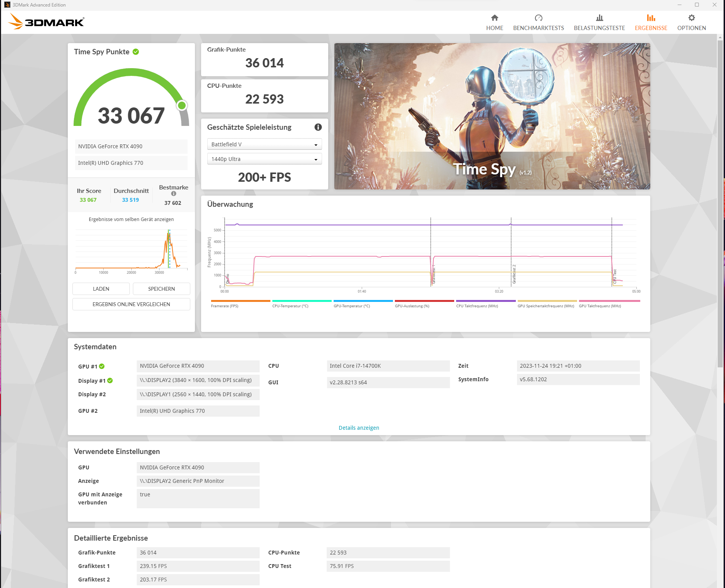
Task: Click the 3DMark logo
Action: point(46,22)
